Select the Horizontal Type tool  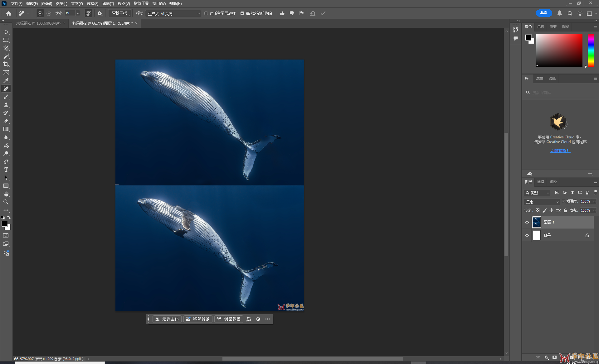click(6, 170)
